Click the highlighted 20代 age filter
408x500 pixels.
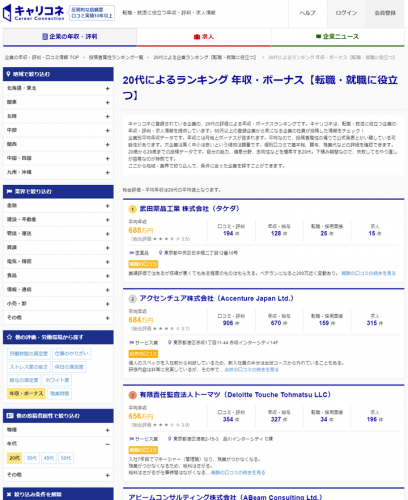(14, 458)
